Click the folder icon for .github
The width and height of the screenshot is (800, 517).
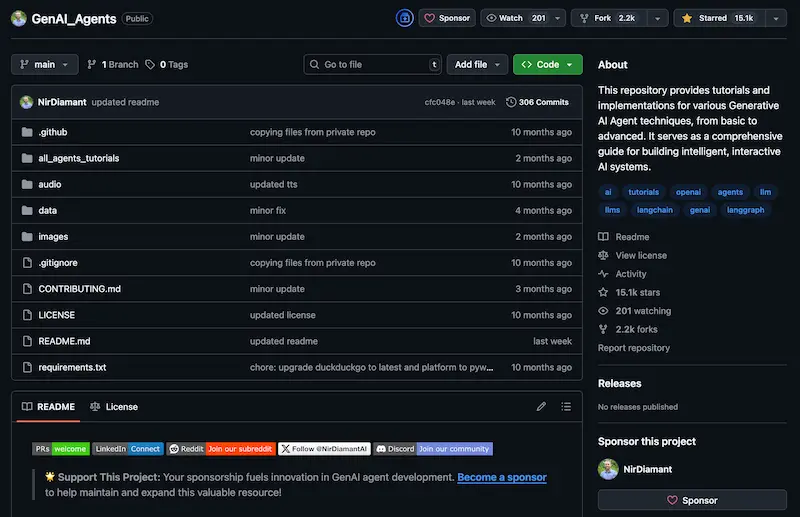click(27, 132)
